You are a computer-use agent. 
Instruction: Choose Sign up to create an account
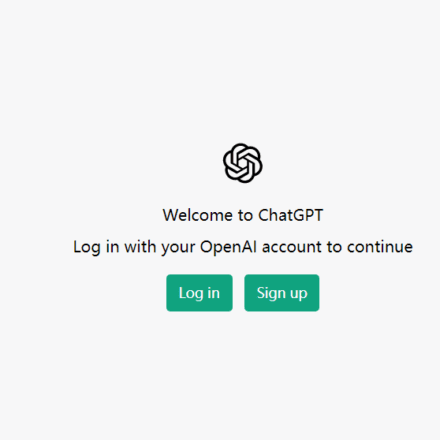[282, 293]
